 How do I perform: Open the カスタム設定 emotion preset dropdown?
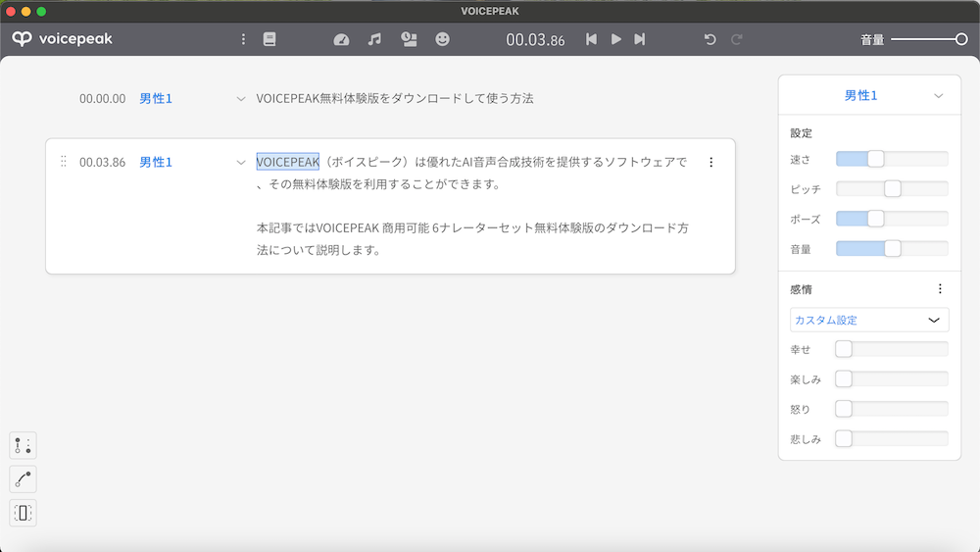click(869, 320)
